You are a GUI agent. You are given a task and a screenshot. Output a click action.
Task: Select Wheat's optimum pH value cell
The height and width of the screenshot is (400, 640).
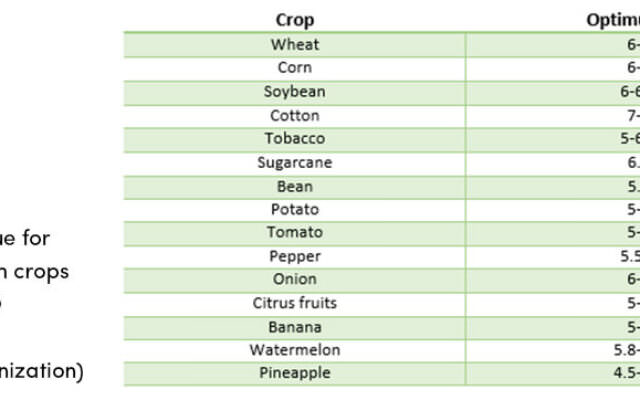tap(553, 44)
